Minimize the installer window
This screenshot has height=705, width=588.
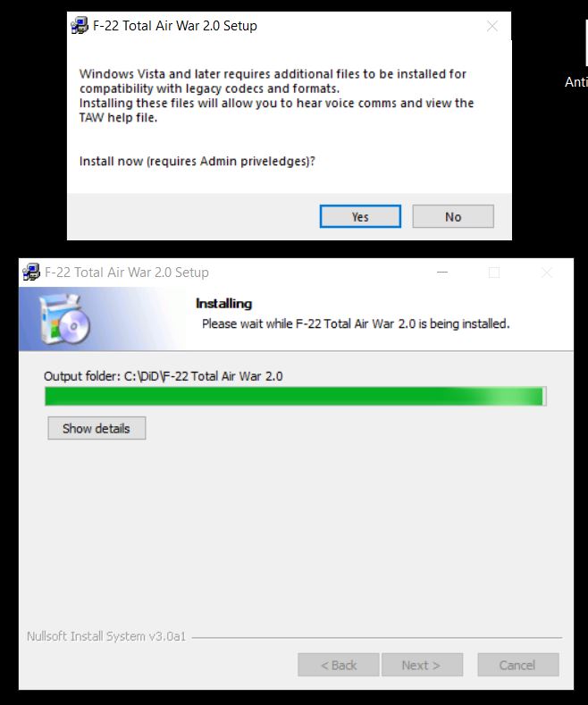pyautogui.click(x=442, y=273)
